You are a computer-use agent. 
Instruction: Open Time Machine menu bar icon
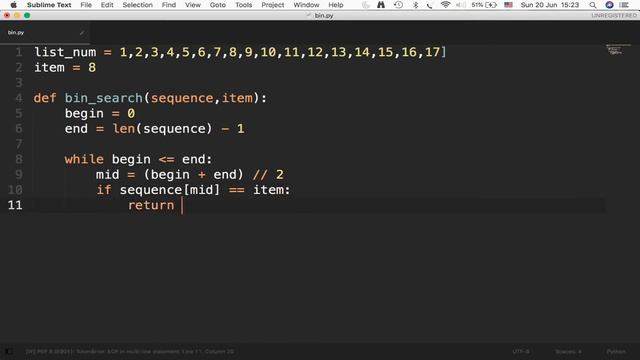click(398, 5)
